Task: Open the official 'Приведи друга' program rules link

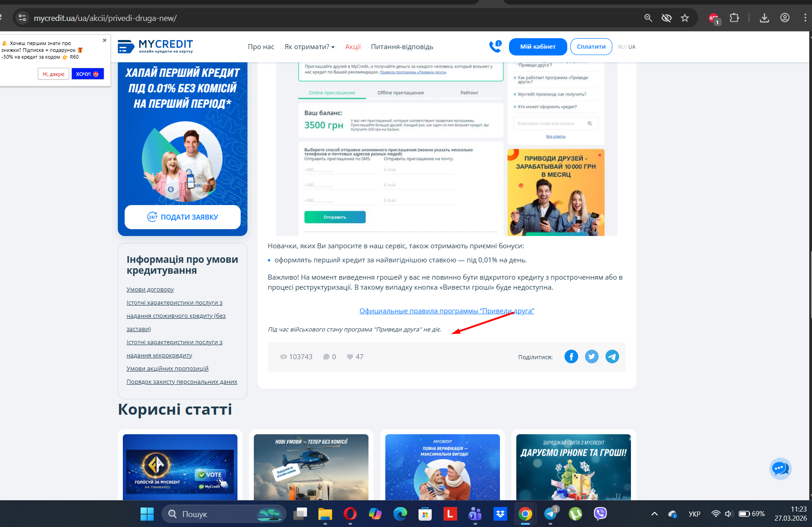Action: tap(447, 311)
